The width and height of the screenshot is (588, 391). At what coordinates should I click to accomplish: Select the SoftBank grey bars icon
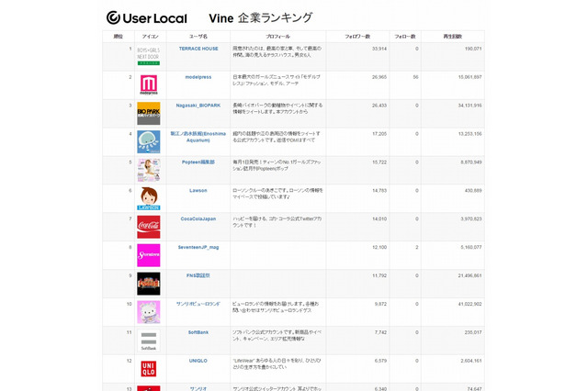point(149,341)
